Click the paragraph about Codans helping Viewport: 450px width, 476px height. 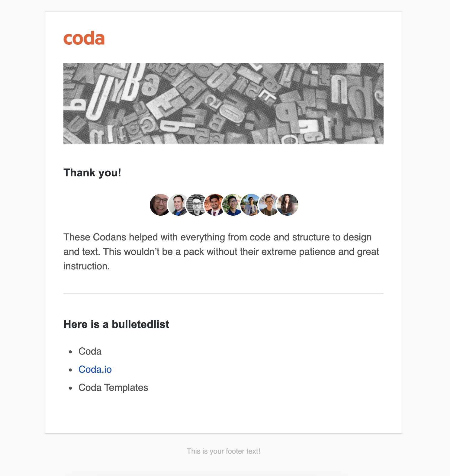[x=221, y=252]
